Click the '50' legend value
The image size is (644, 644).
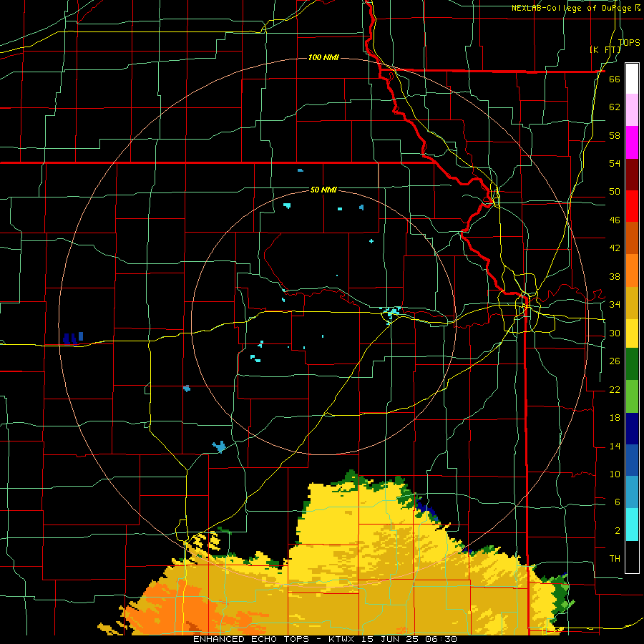coord(615,192)
